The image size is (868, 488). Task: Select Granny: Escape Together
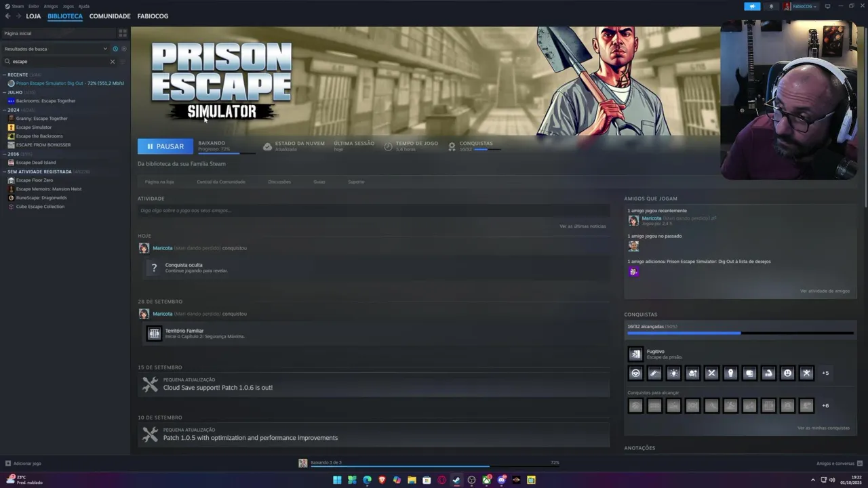pos(41,119)
